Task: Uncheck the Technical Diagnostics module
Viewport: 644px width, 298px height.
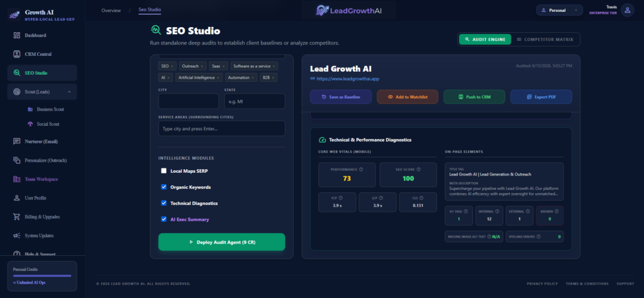Action: pos(164,203)
